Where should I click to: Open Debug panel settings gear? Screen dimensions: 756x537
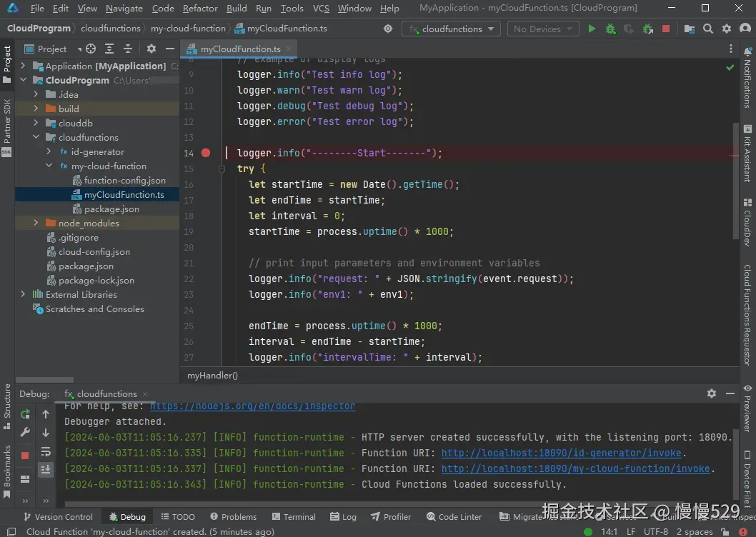pyautogui.click(x=711, y=393)
